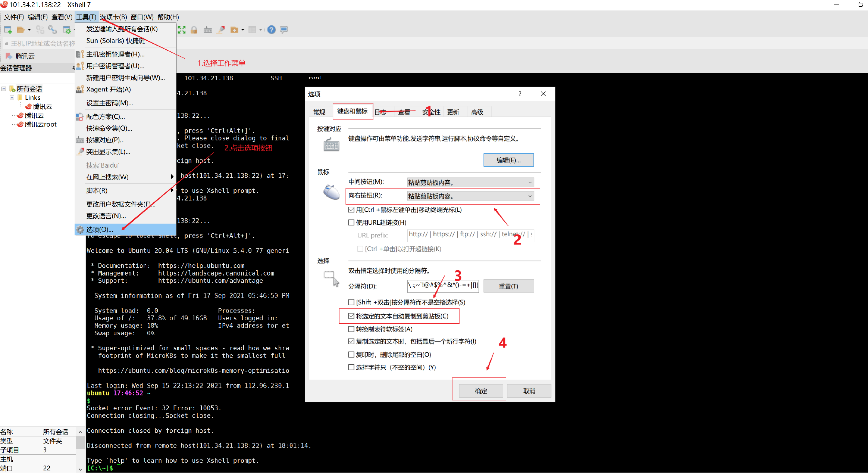Click the question-mark help button in options dialog
Image resolution: width=868 pixels, height=473 pixels.
tap(520, 94)
